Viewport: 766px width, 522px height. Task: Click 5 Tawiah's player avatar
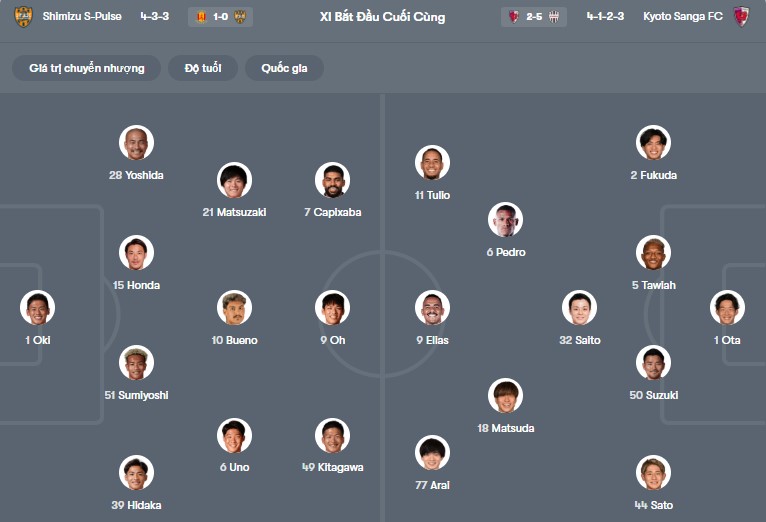pos(654,253)
